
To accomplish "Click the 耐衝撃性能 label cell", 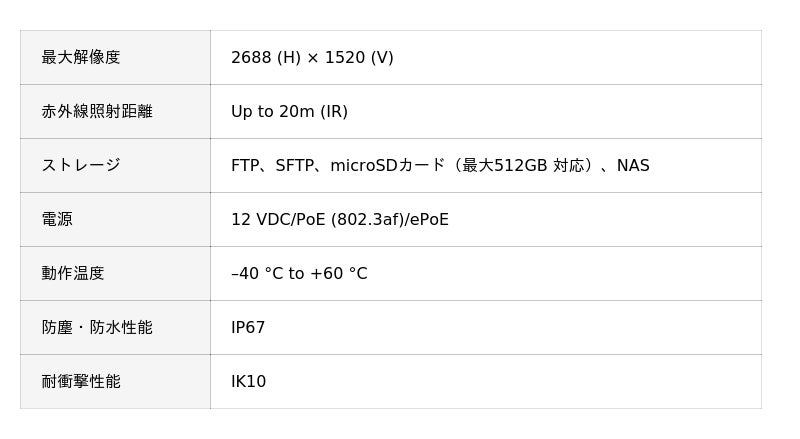I will 115,381.
